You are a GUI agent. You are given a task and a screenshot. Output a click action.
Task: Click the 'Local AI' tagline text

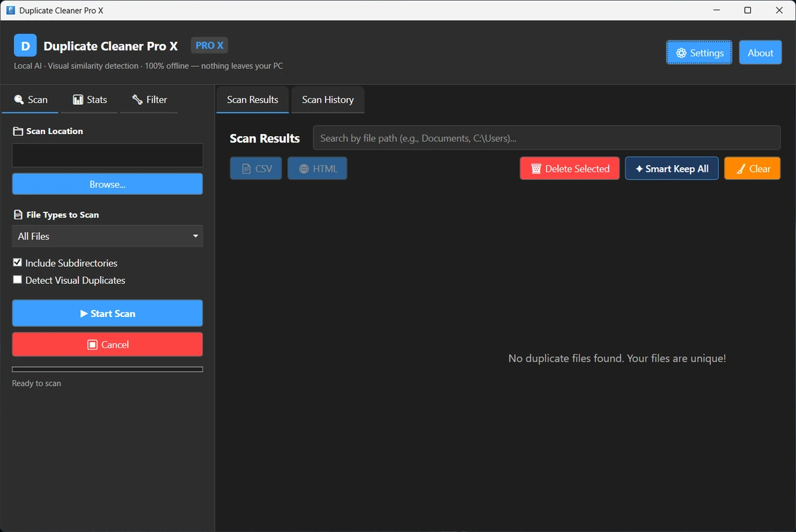coord(149,66)
